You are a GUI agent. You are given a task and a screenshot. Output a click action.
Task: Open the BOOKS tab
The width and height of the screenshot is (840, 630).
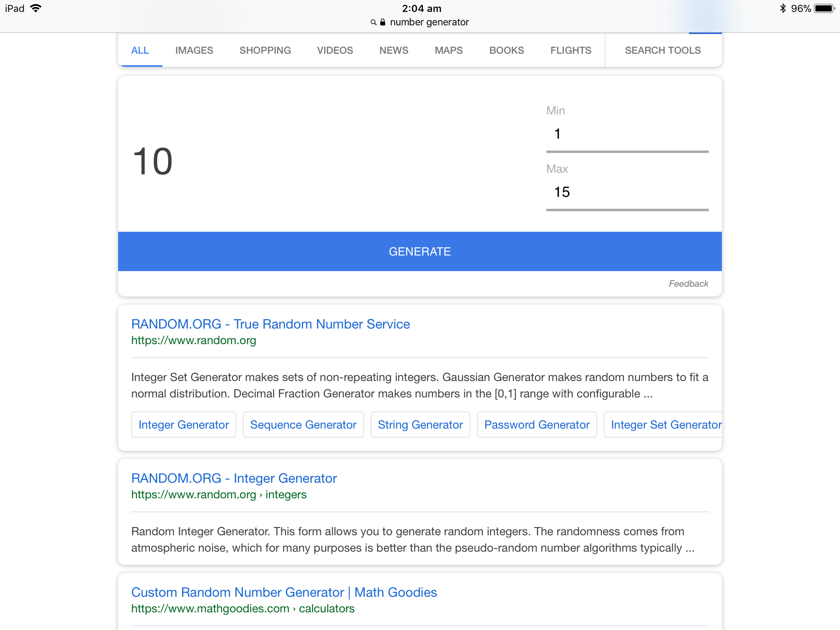coord(507,50)
